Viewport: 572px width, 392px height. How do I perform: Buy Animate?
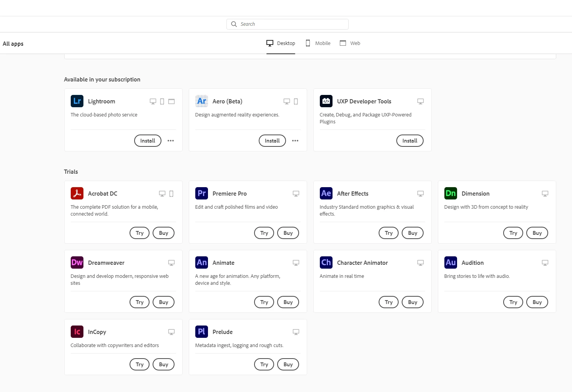(x=288, y=302)
